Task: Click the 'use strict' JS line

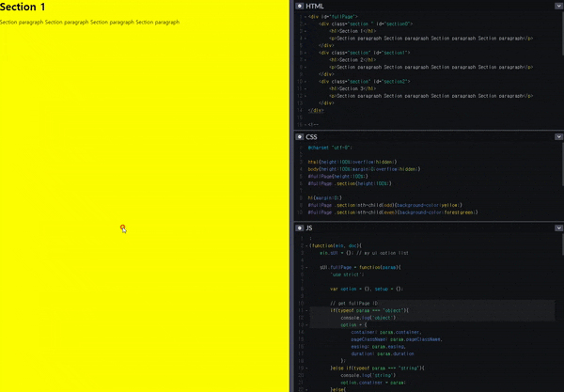Action: click(347, 274)
